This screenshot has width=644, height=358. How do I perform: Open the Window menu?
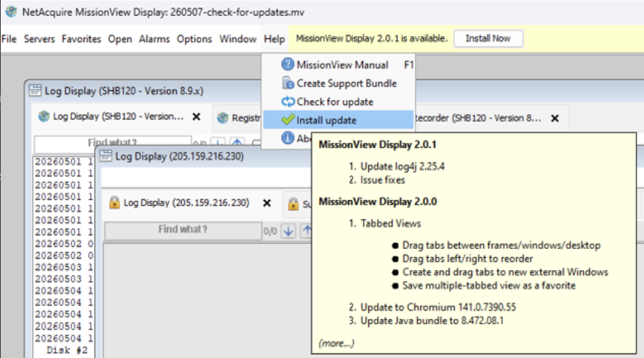(x=237, y=39)
